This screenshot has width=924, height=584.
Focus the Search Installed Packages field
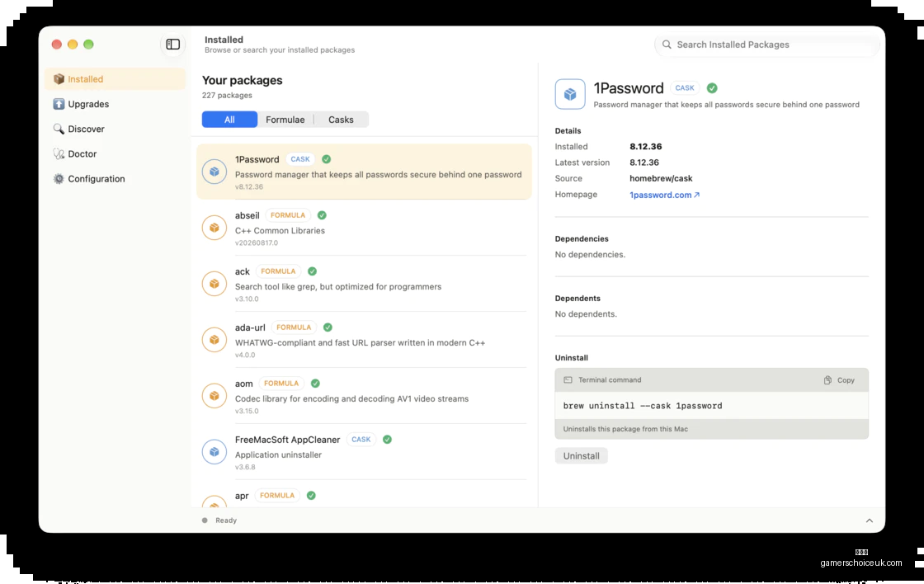click(x=766, y=45)
